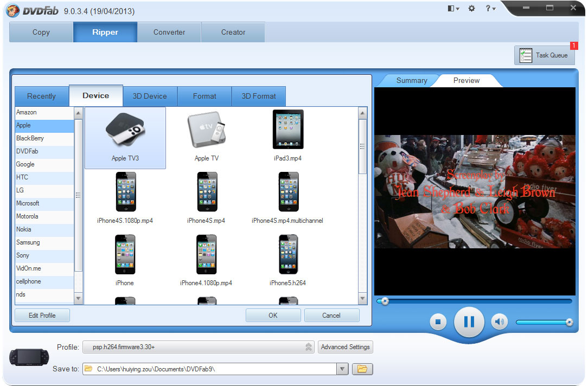588x386 pixels.
Task: Expand the psp.h264.firmware profile chooser
Action: click(x=309, y=347)
